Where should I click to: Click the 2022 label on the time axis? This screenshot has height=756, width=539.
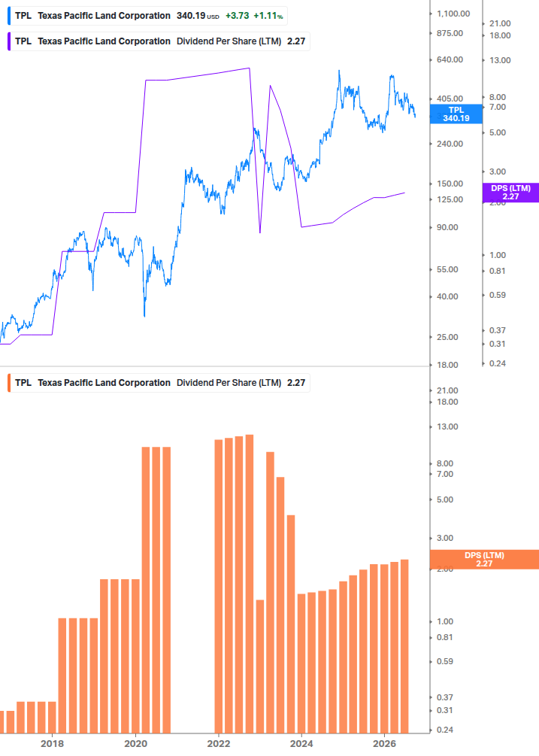coord(219,743)
